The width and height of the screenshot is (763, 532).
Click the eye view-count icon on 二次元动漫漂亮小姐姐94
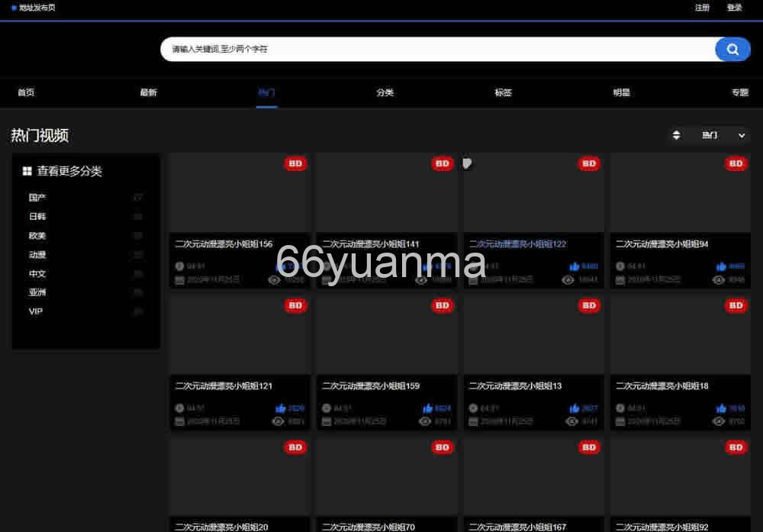coord(719,280)
